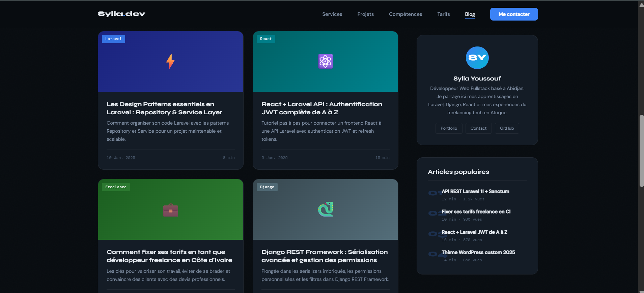Open the Services menu item
The width and height of the screenshot is (644, 293).
332,14
